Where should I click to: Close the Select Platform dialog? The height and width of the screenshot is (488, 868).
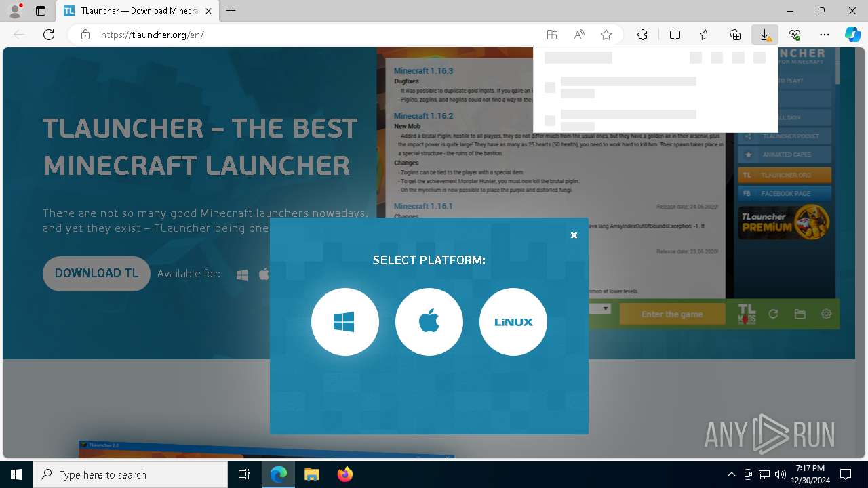(574, 235)
